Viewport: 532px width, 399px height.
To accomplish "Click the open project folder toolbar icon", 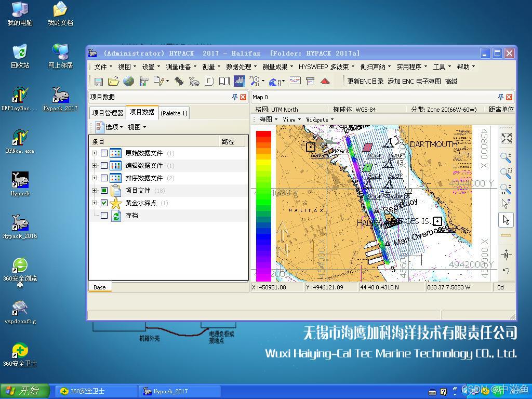I will (113, 82).
